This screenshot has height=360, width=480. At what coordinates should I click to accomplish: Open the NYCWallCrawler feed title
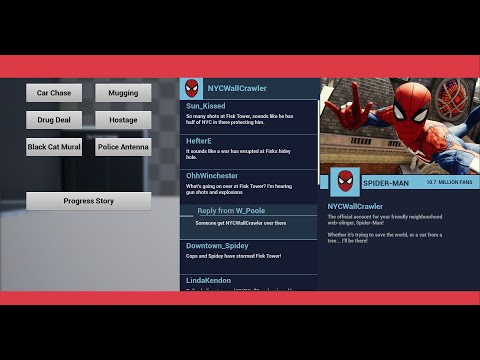[237, 88]
